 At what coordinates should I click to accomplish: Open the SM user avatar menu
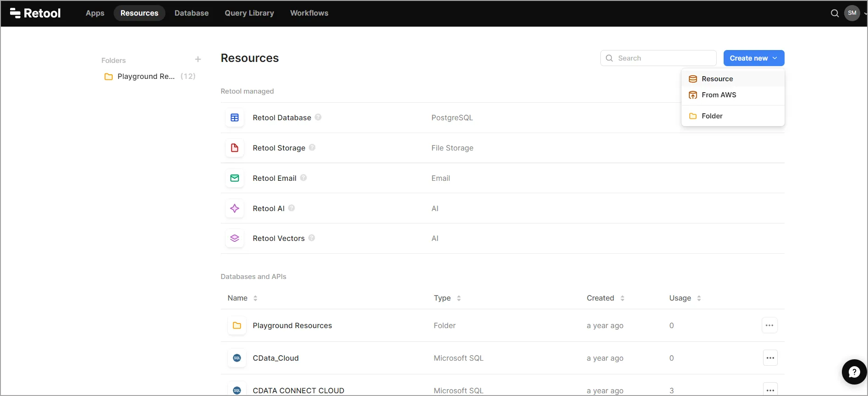[852, 13]
